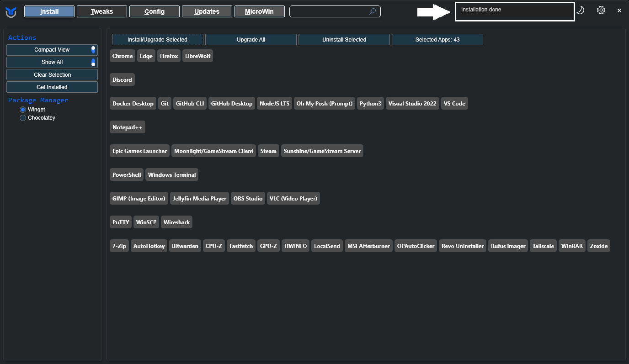629x364 pixels.
Task: Open the MicroWin tab
Action: pos(259,11)
